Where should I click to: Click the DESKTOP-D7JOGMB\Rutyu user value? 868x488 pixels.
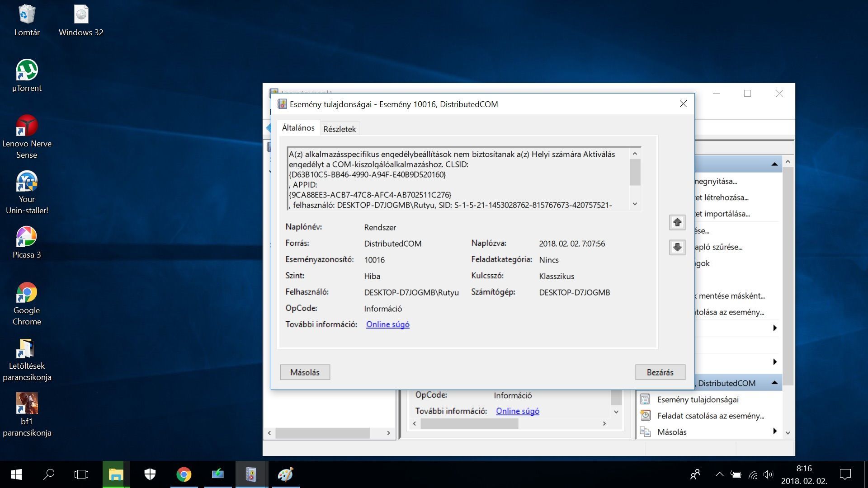(411, 292)
